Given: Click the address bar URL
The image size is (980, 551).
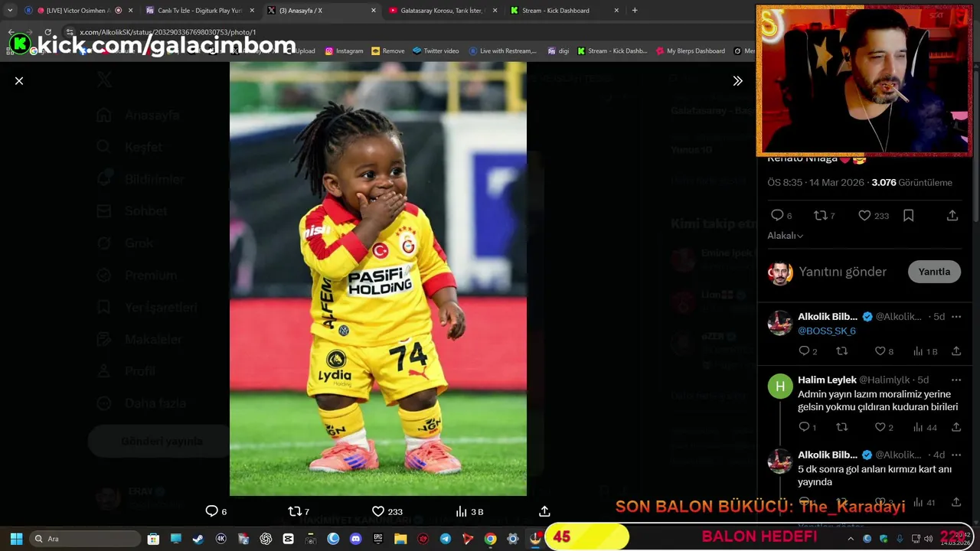Looking at the screenshot, I should [168, 32].
